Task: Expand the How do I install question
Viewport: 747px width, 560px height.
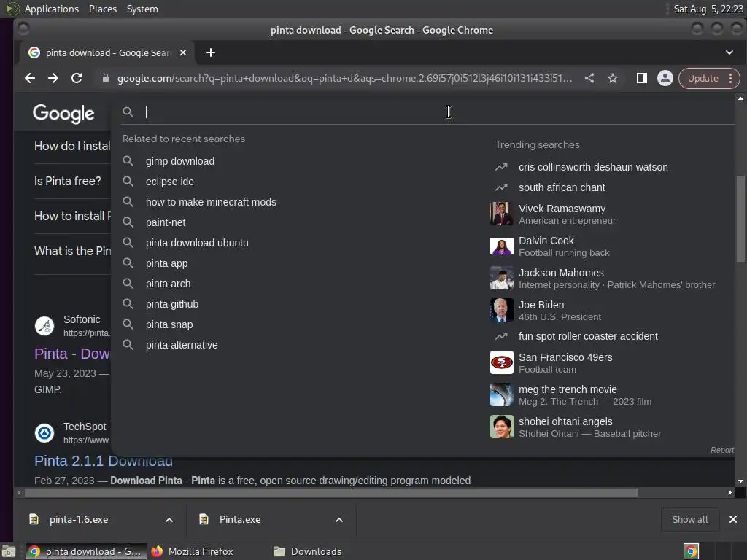Action: pyautogui.click(x=72, y=146)
